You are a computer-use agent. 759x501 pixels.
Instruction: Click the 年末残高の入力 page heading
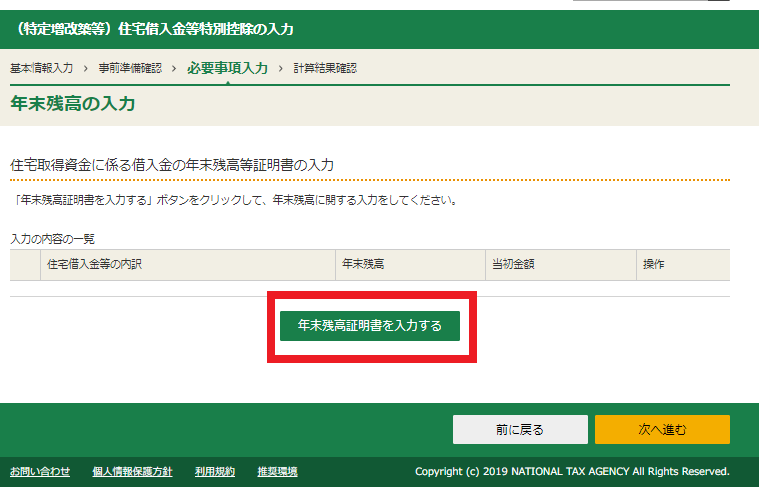pos(73,104)
